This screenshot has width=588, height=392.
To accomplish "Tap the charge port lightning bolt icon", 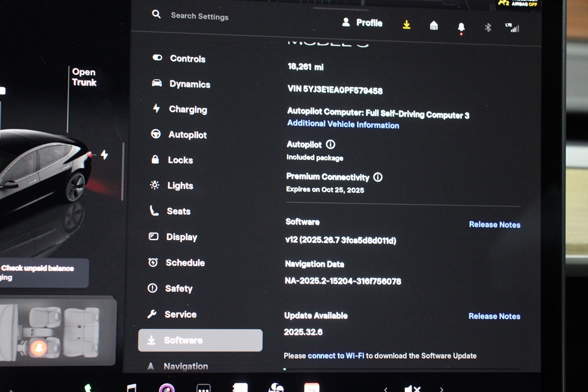I will click(104, 155).
